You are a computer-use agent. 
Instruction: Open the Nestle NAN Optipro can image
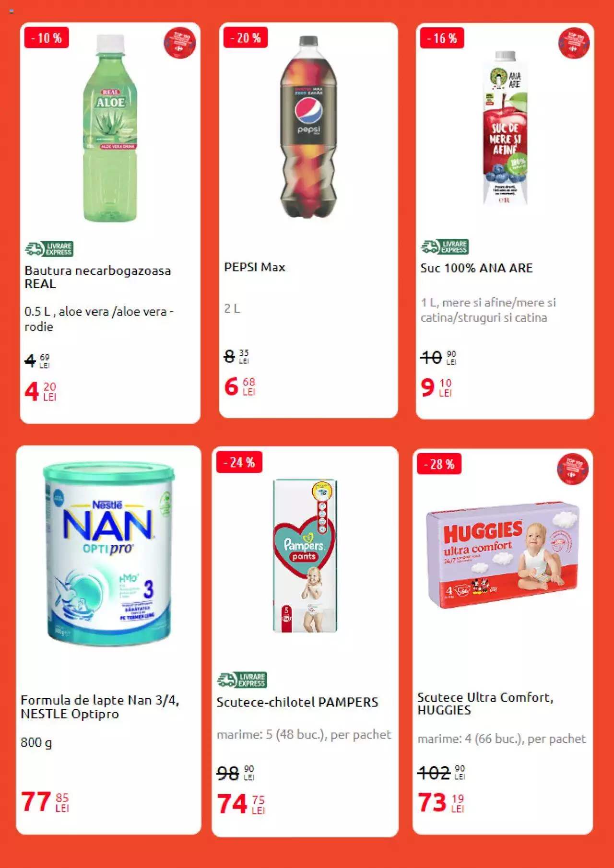coord(109,554)
